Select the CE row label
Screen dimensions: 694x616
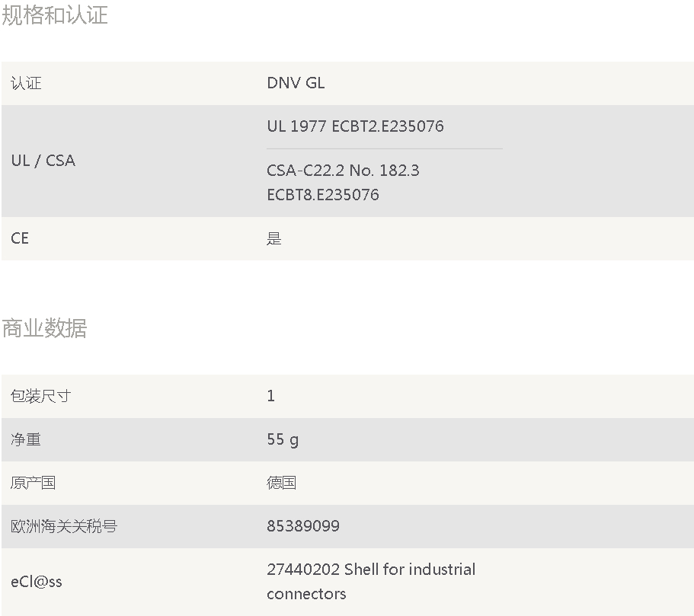[20, 238]
